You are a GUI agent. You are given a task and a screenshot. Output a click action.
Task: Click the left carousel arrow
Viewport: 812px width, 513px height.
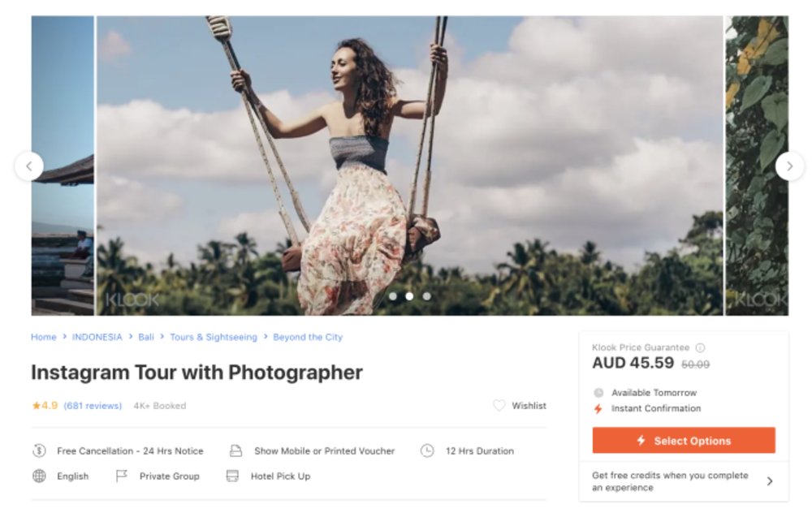click(28, 166)
